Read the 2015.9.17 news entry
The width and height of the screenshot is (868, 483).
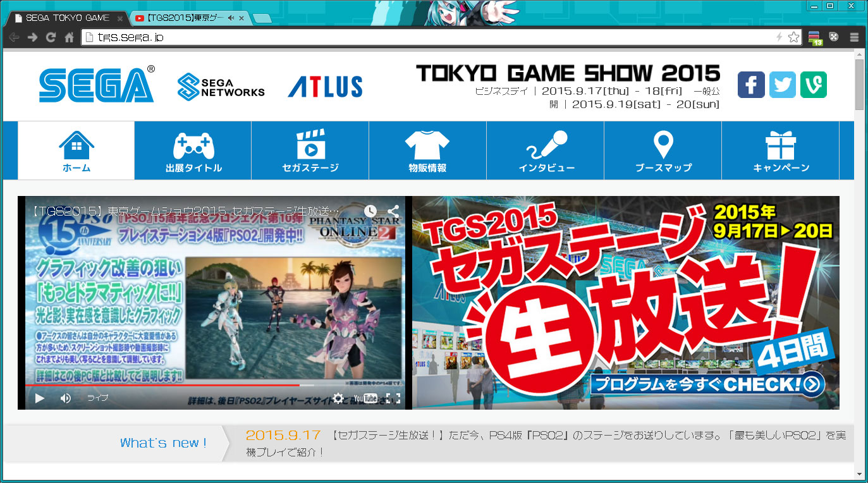click(546, 443)
